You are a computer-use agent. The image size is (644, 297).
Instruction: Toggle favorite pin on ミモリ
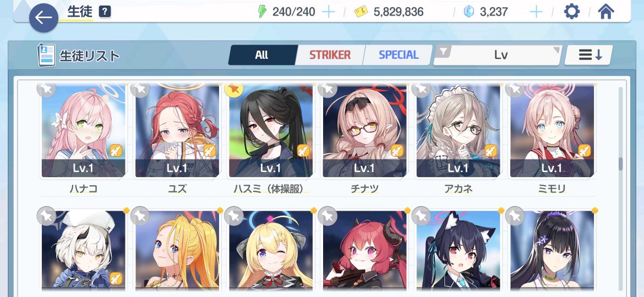click(x=515, y=88)
